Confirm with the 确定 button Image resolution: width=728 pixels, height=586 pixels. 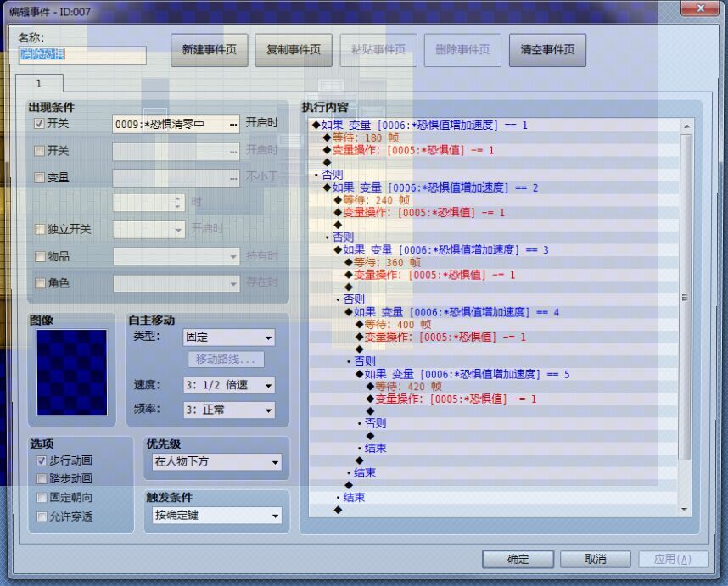pos(518,559)
